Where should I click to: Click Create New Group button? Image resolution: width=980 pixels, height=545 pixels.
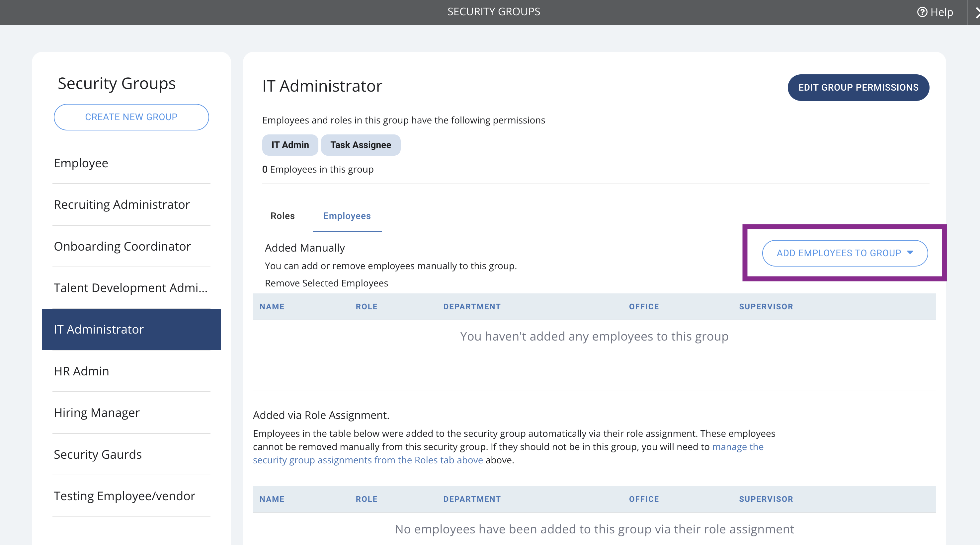click(x=131, y=117)
